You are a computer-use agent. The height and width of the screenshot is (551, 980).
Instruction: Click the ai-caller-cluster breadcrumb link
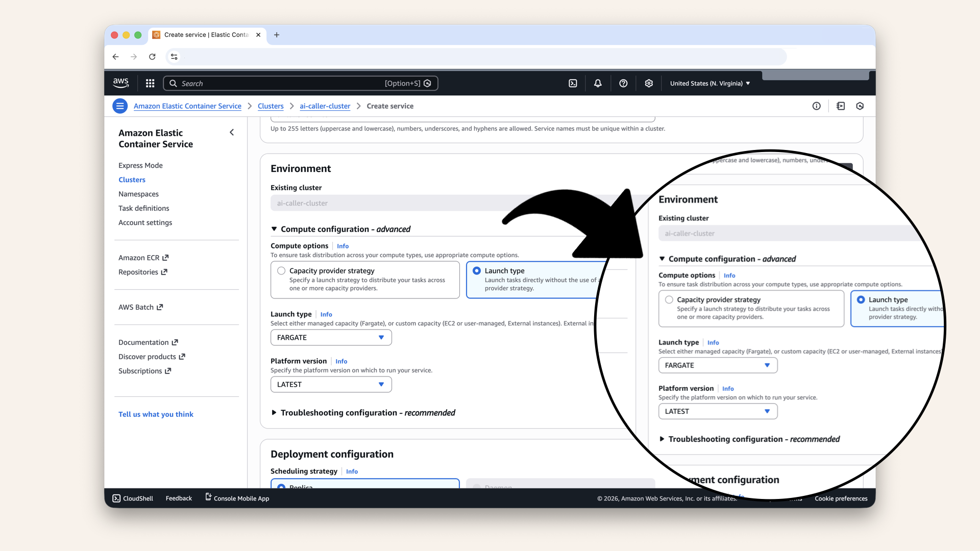(325, 106)
